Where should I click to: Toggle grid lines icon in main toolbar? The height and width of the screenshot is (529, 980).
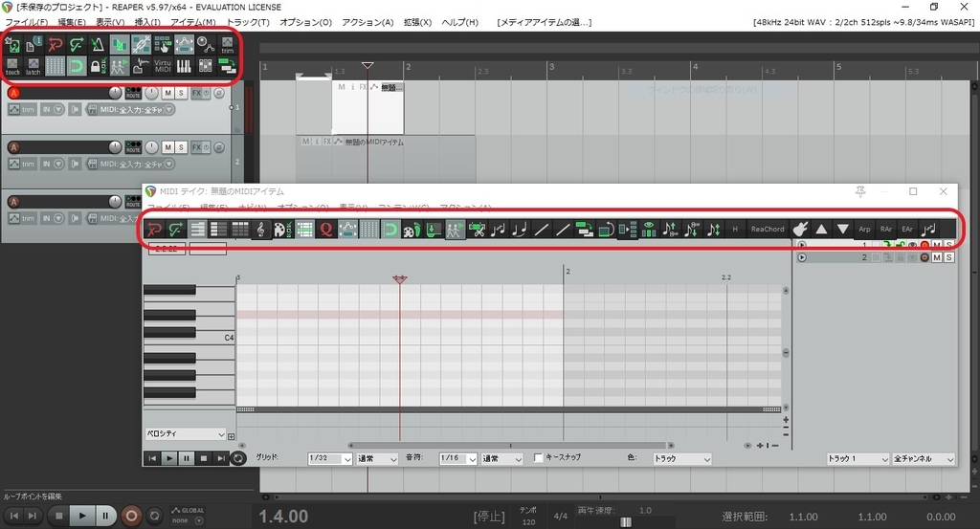(55, 66)
